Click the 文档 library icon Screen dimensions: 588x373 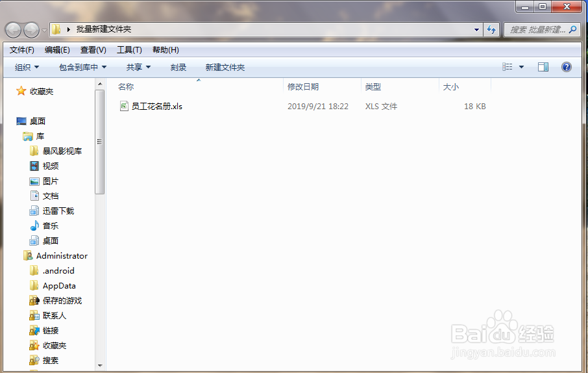(34, 196)
